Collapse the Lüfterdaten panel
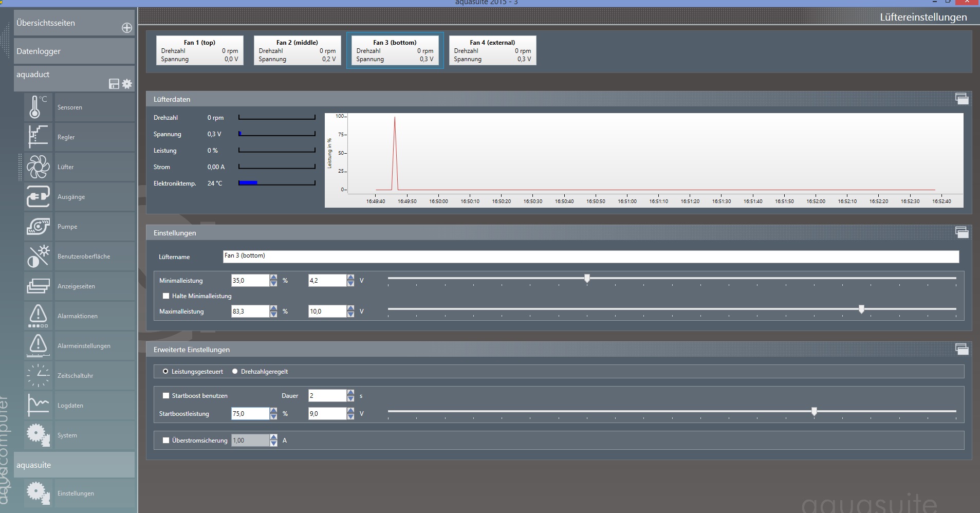 point(961,99)
